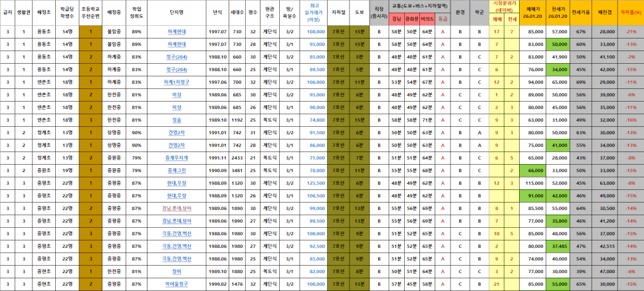644x291 pixels.
Task: Open the 장미 complex link
Action: (177, 272)
